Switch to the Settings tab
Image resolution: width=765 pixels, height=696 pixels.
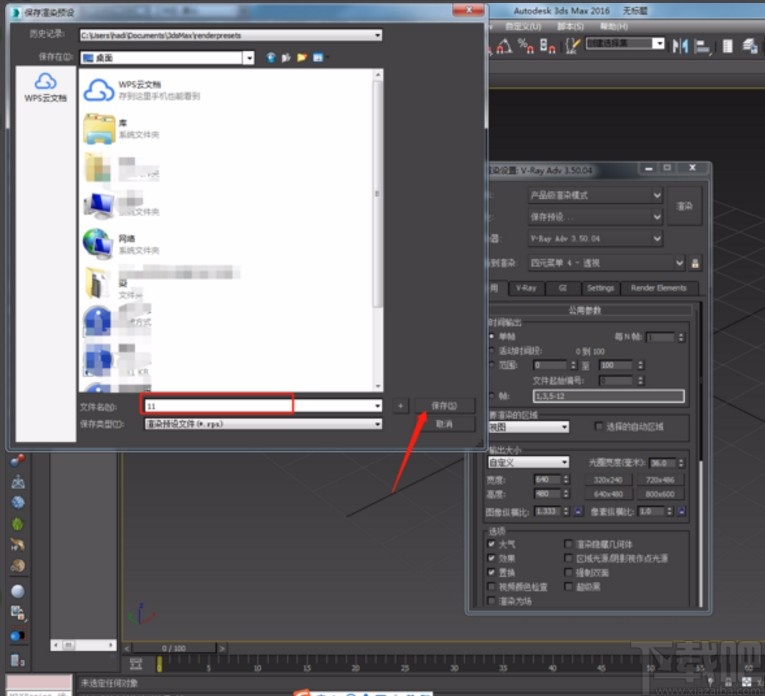601,288
